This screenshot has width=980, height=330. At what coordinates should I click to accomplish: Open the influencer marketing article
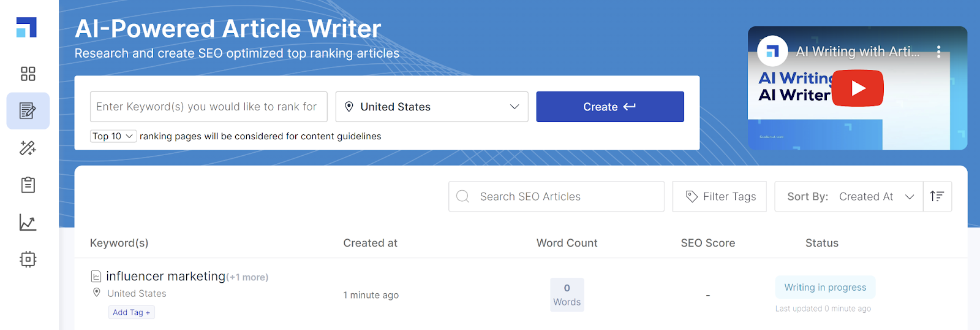tap(165, 277)
